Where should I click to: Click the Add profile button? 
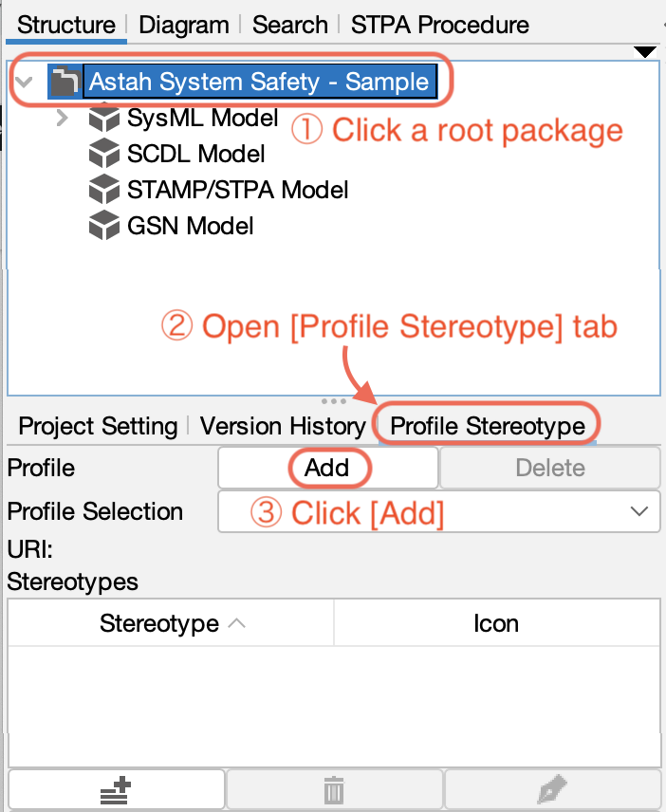tap(328, 469)
